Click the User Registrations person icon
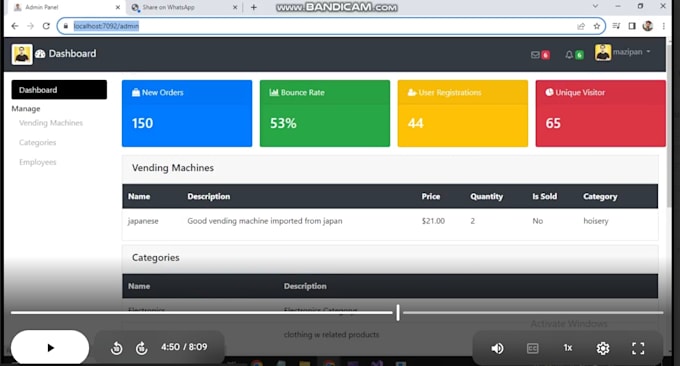The width and height of the screenshot is (680, 366). click(412, 92)
